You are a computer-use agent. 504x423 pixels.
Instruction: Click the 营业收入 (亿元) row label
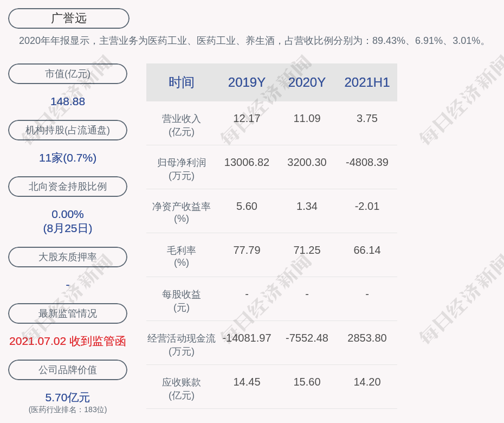(x=182, y=125)
